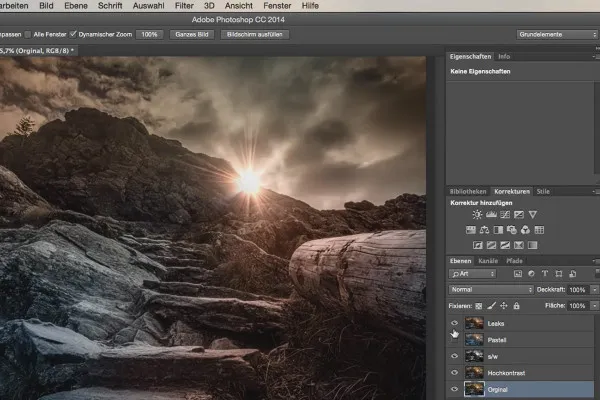The image size is (600, 400).
Task: Filter layers by pixel layers icon
Action: [x=517, y=274]
